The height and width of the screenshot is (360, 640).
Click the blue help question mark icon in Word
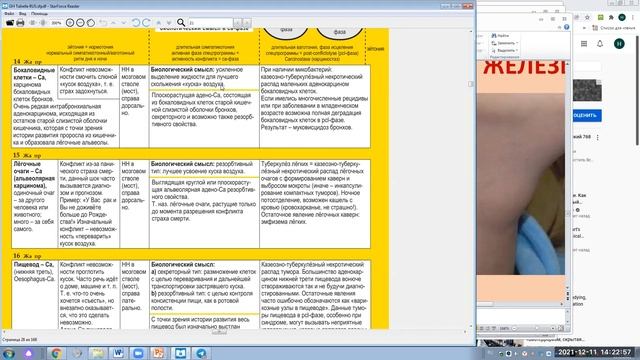[567, 27]
